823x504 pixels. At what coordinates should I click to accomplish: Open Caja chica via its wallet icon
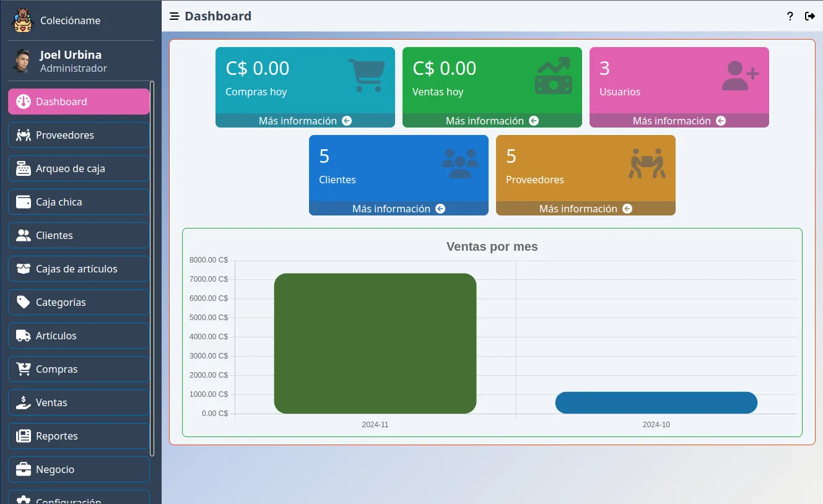[22, 201]
